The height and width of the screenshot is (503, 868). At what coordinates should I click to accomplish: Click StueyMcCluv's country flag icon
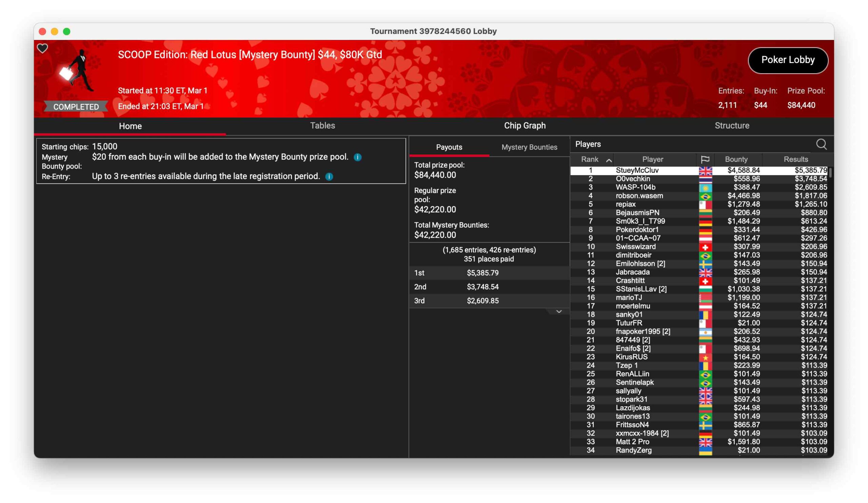tap(705, 170)
